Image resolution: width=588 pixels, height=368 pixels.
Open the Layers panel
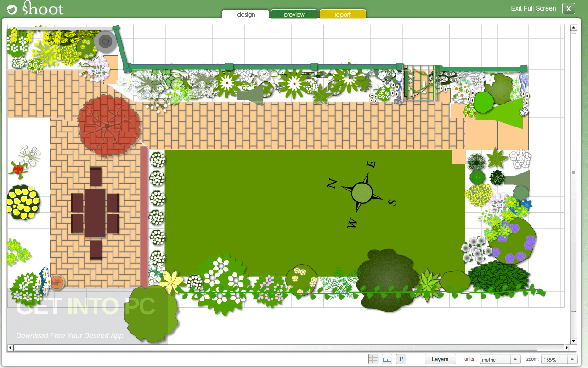click(x=440, y=359)
